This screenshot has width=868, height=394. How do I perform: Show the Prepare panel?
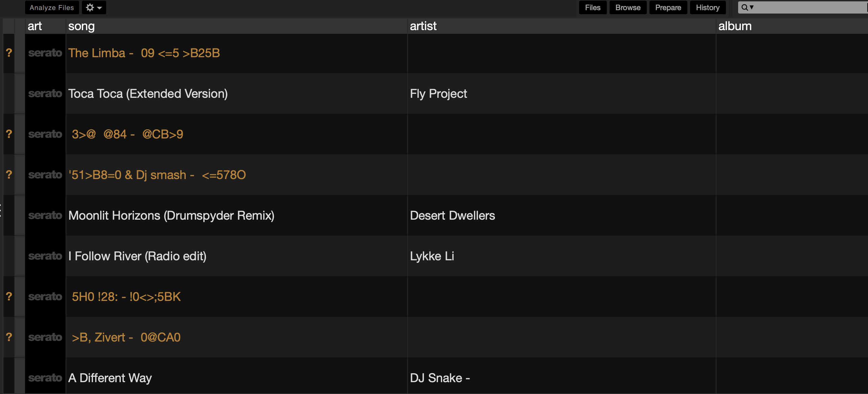tap(668, 7)
